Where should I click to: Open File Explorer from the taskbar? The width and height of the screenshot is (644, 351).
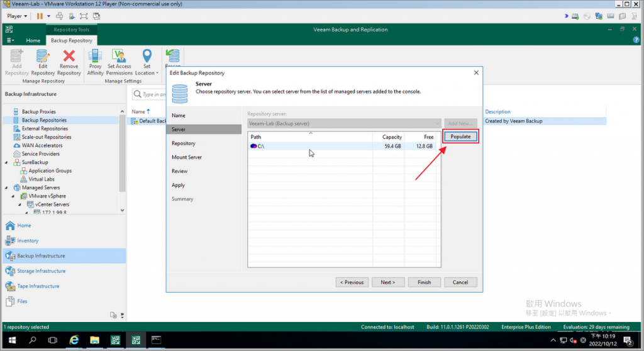click(x=94, y=340)
